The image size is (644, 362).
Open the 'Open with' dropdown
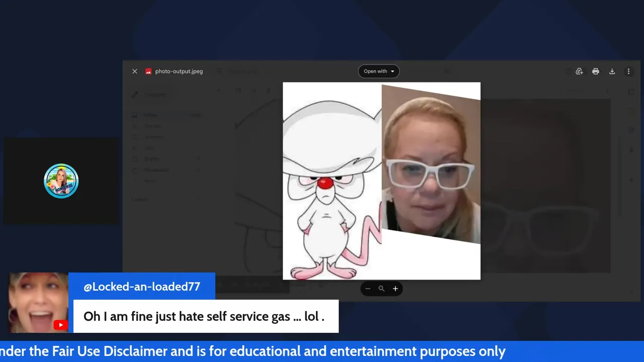click(379, 71)
